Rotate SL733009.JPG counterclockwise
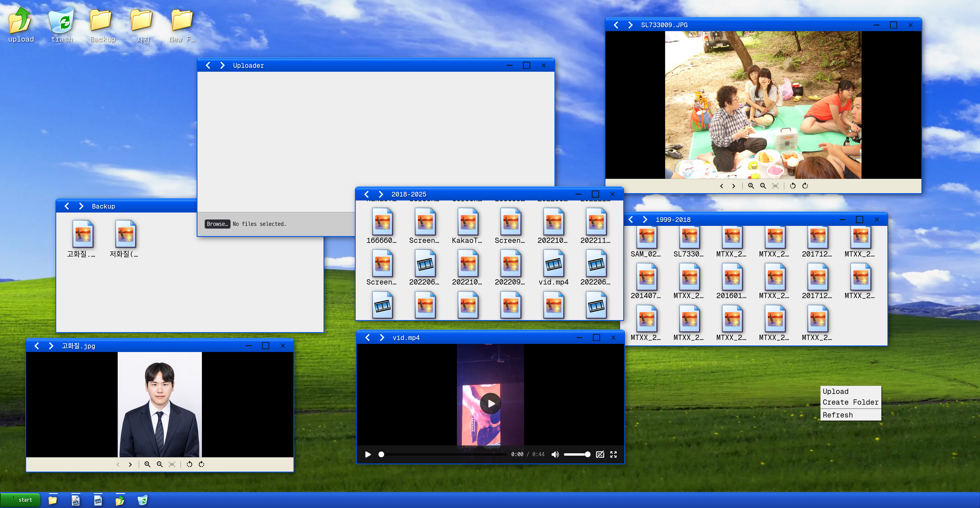980x508 pixels. tap(793, 186)
